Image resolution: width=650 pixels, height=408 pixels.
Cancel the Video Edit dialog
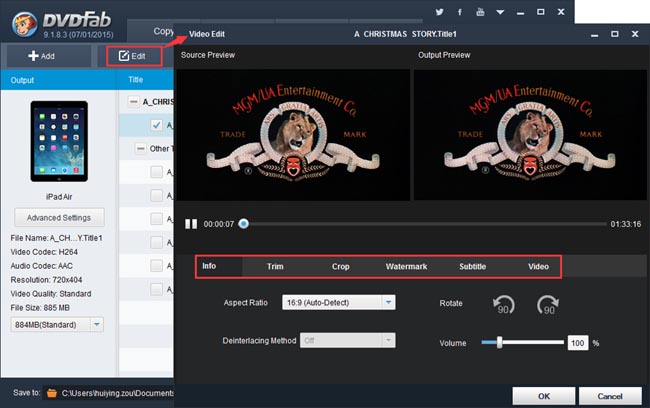click(610, 396)
